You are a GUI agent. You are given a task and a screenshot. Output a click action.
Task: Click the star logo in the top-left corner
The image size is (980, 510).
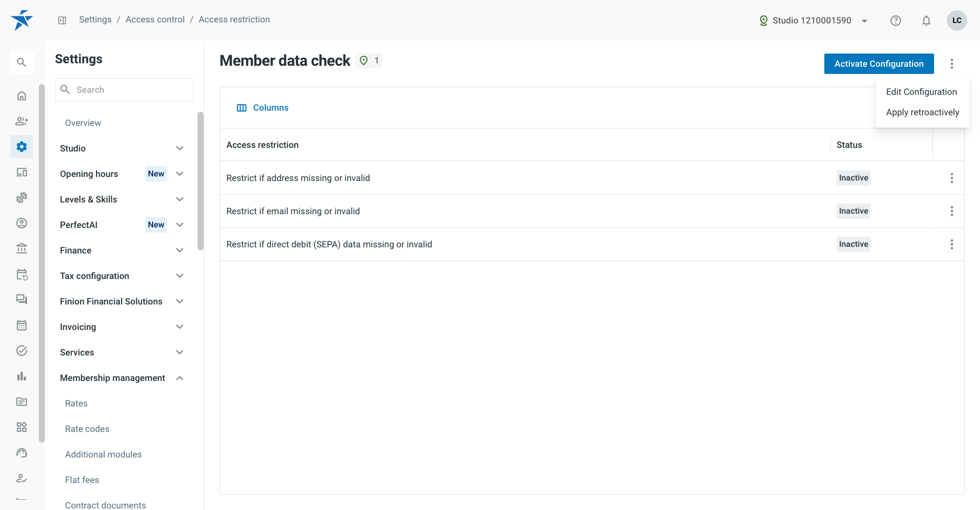[21, 20]
